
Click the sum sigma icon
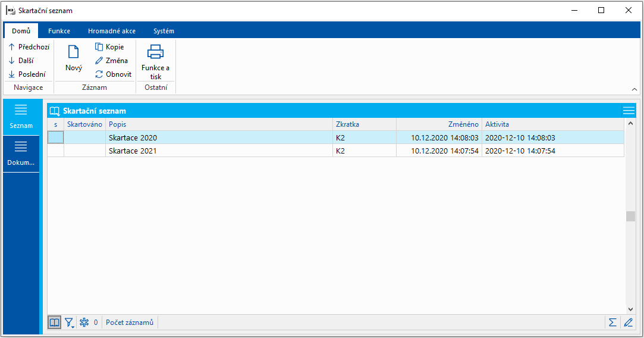(612, 323)
